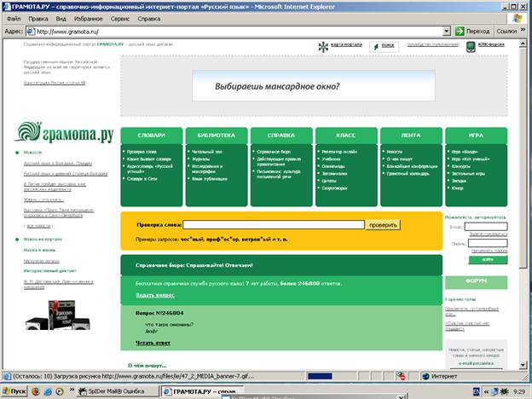
Task: Click the page icon in address bar
Action: point(31,32)
